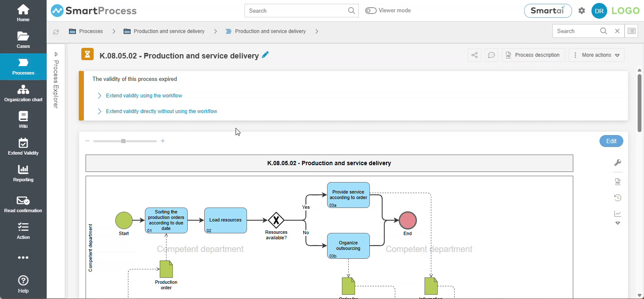
Task: Export diagram via PDF icon
Action: click(x=618, y=182)
